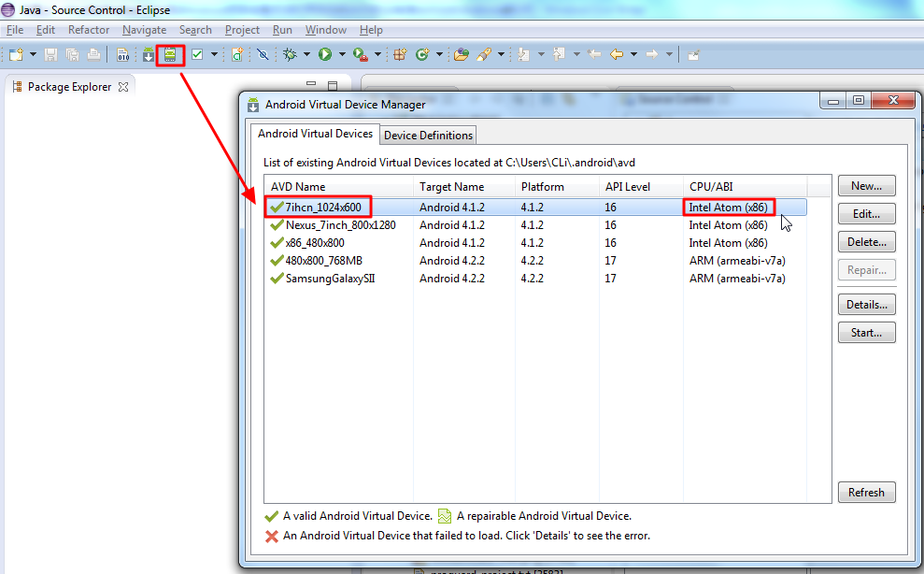Close the Package Explorer view
The image size is (924, 574).
(x=123, y=87)
